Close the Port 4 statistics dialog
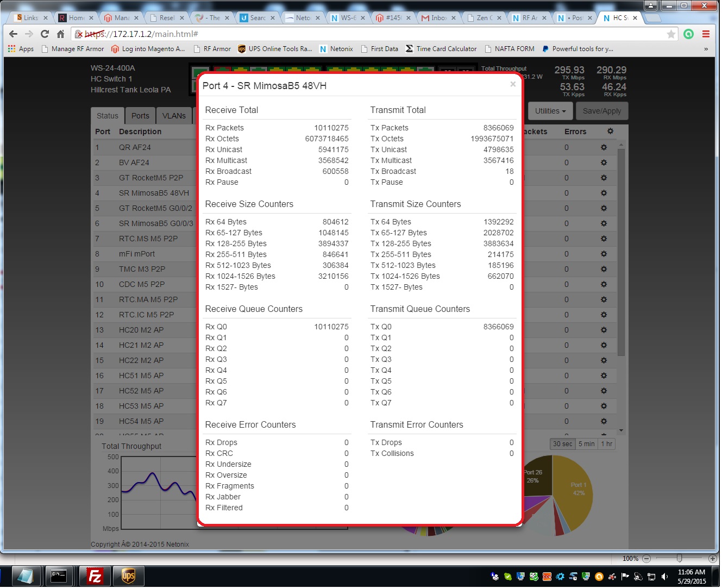This screenshot has height=588, width=722. click(512, 84)
